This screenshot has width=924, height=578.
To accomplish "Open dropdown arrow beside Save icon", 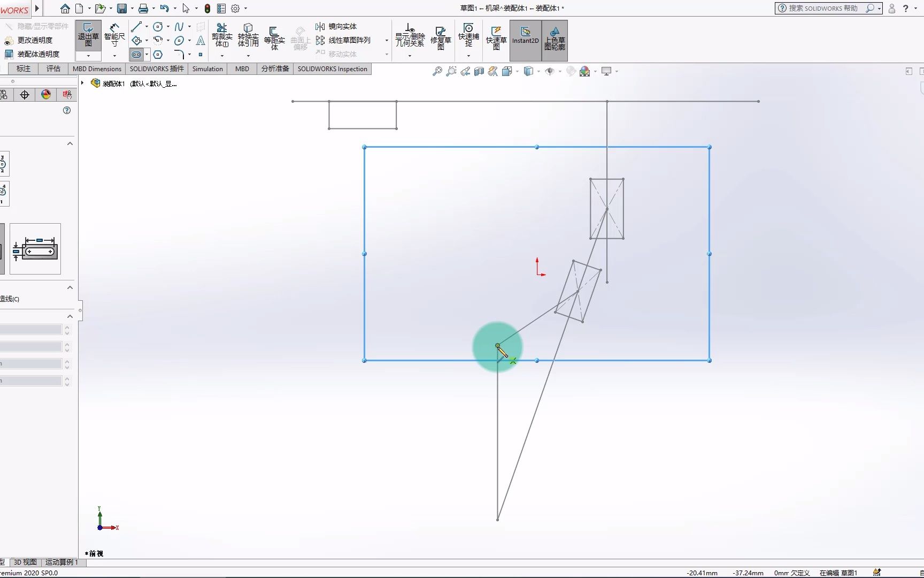I will pos(132,9).
